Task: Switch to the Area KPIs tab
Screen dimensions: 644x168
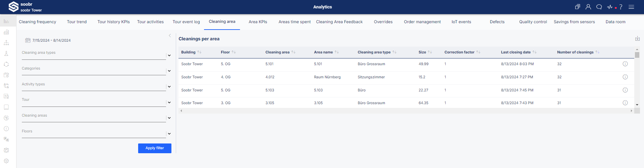Action: (x=258, y=22)
